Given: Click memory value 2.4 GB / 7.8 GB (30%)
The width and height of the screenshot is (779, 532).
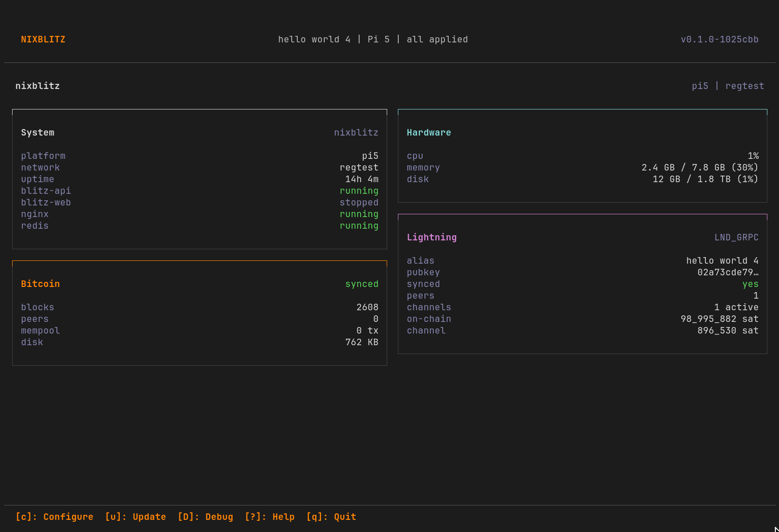Looking at the screenshot, I should click(700, 168).
